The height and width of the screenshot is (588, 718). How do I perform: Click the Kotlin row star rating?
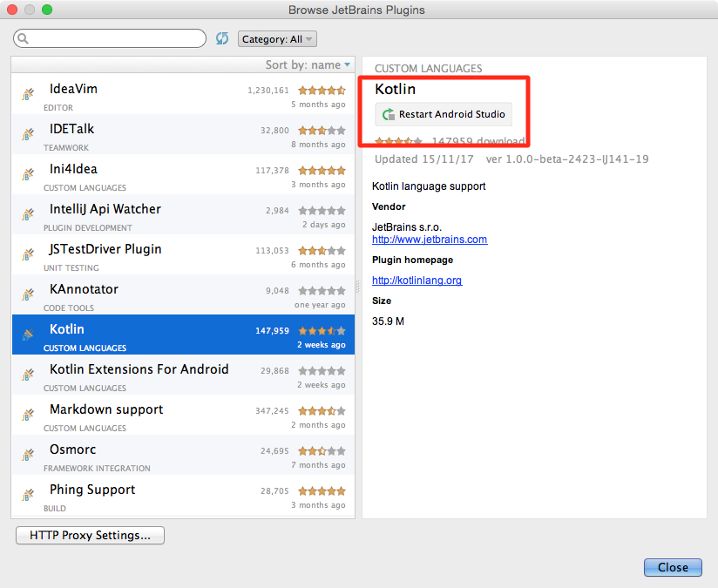pos(322,331)
